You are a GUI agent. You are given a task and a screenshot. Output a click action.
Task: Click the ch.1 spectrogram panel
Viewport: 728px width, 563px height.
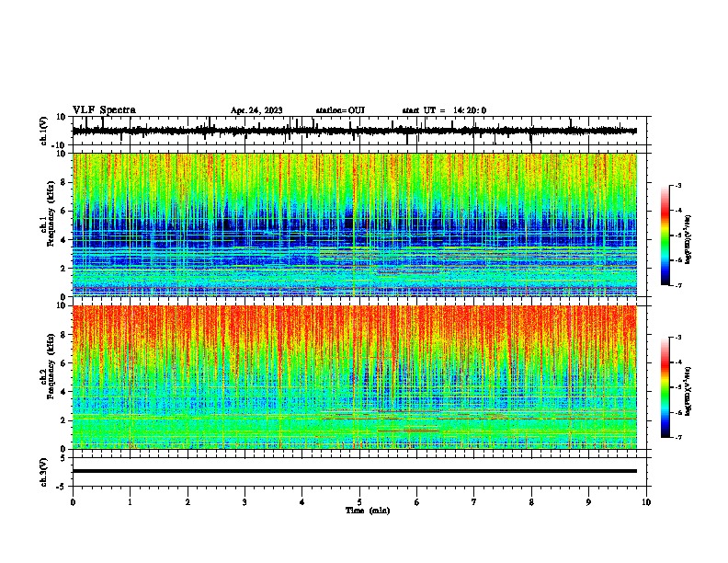click(355, 224)
